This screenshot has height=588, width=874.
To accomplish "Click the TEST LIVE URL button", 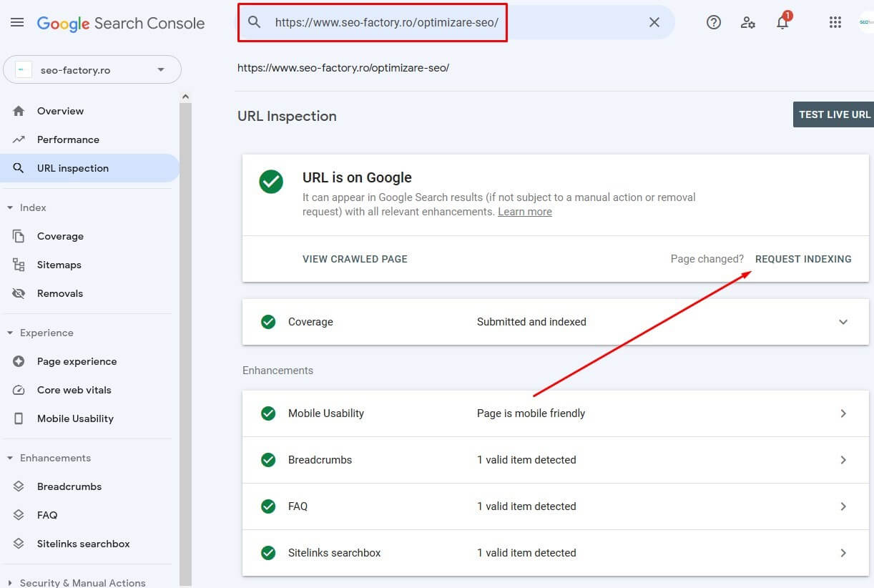I will [834, 114].
